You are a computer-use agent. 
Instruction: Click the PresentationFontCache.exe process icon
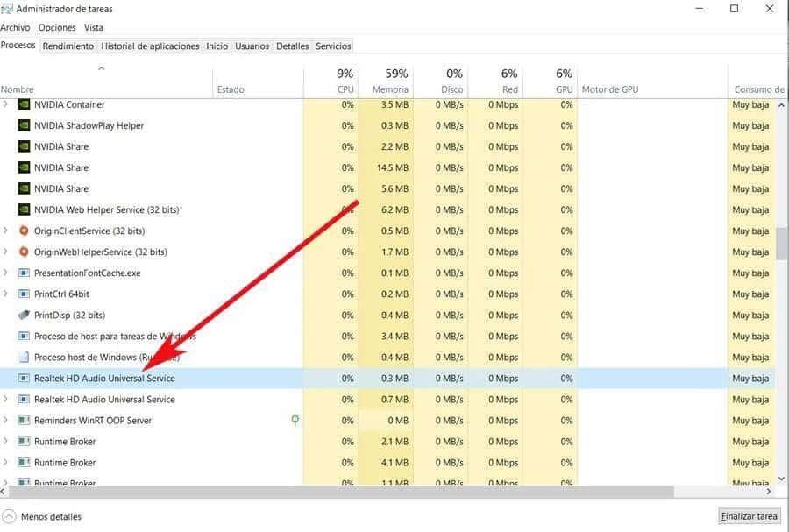click(22, 273)
